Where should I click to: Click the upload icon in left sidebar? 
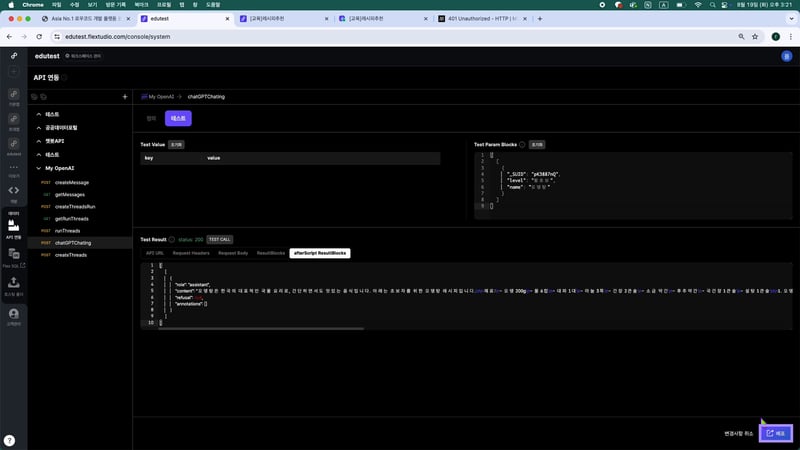coord(14,284)
